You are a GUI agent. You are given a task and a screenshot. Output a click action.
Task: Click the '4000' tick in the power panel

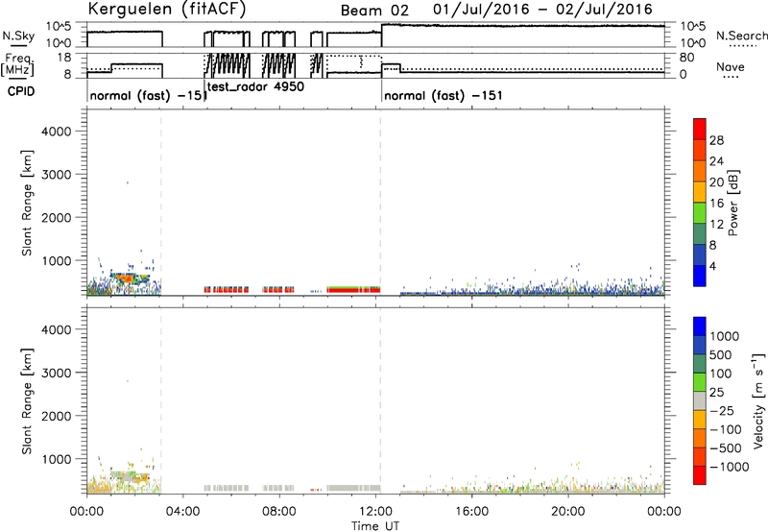click(57, 132)
